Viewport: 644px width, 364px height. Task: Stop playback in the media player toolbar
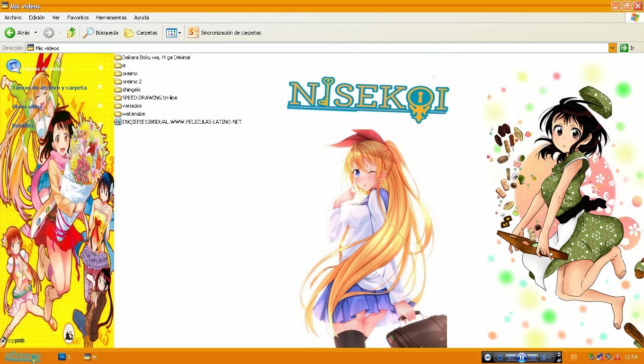(x=500, y=357)
